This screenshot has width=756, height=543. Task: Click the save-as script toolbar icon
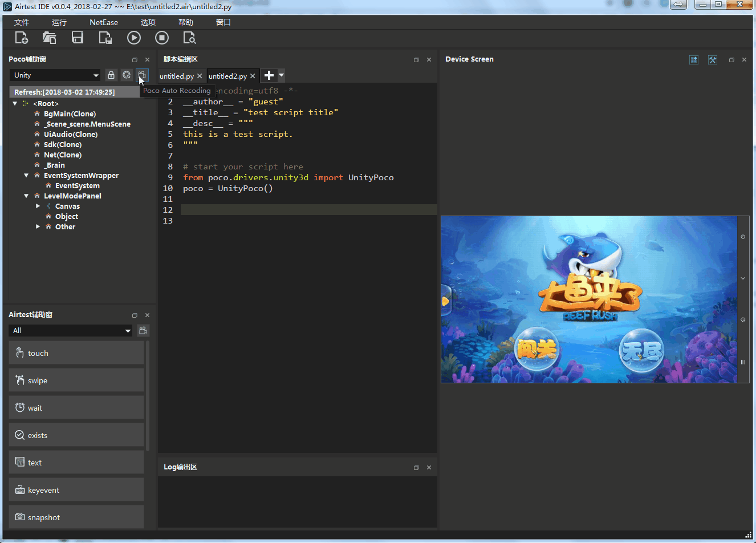(x=105, y=38)
